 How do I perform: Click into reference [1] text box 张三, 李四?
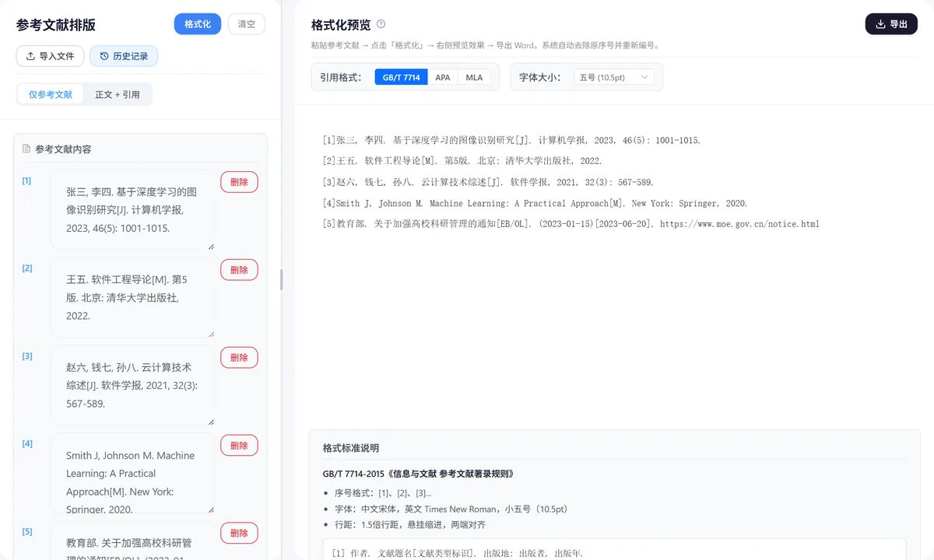click(x=132, y=210)
